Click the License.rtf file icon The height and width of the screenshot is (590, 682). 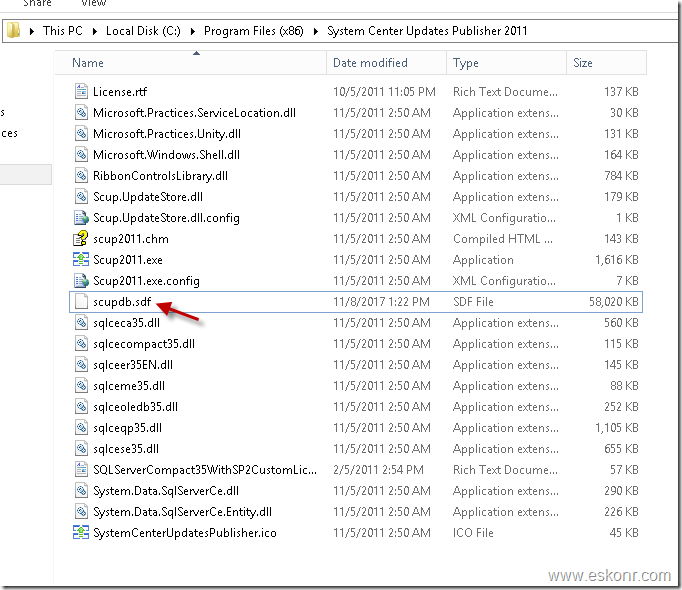(81, 92)
